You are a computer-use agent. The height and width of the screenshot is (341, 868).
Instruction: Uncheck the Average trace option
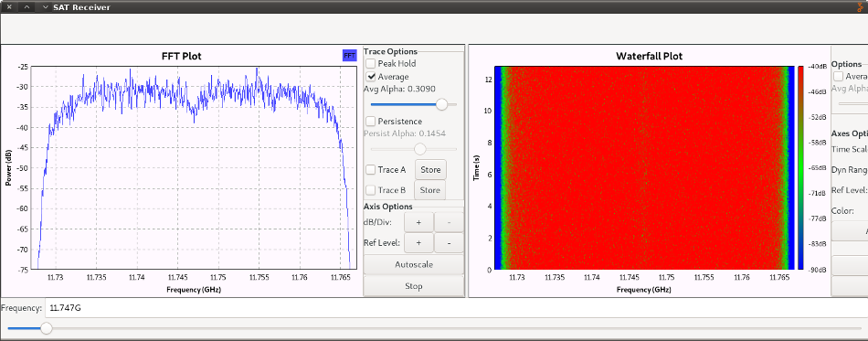pos(370,77)
